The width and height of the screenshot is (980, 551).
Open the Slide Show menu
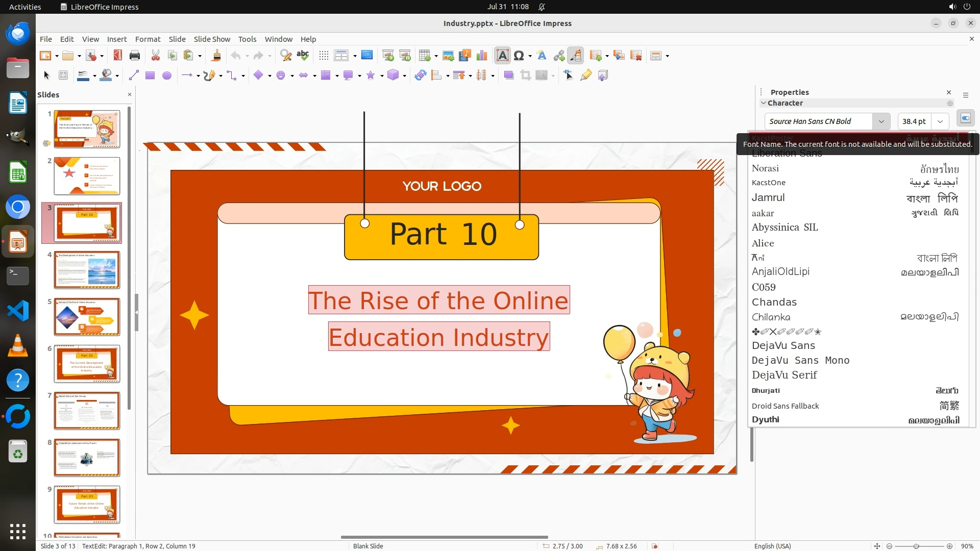pyautogui.click(x=212, y=39)
